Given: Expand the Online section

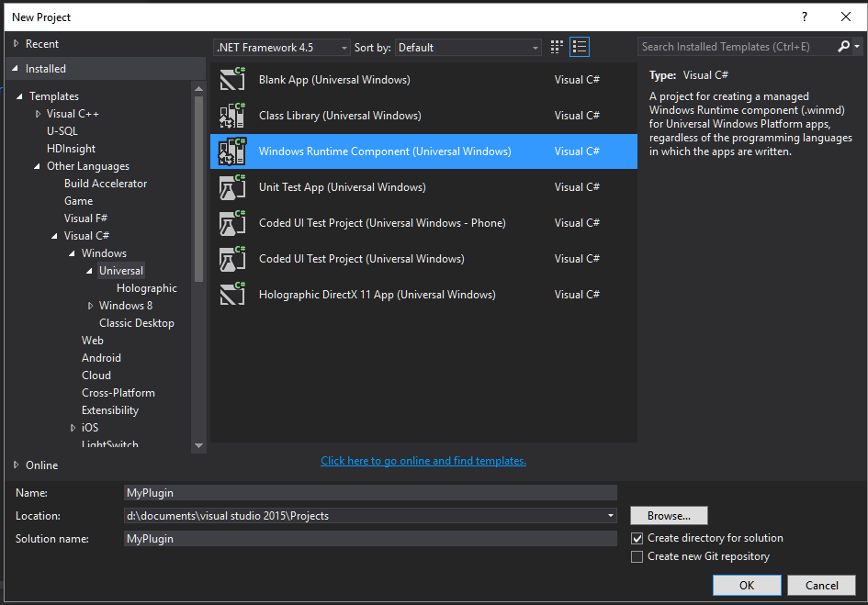Looking at the screenshot, I should tap(16, 465).
